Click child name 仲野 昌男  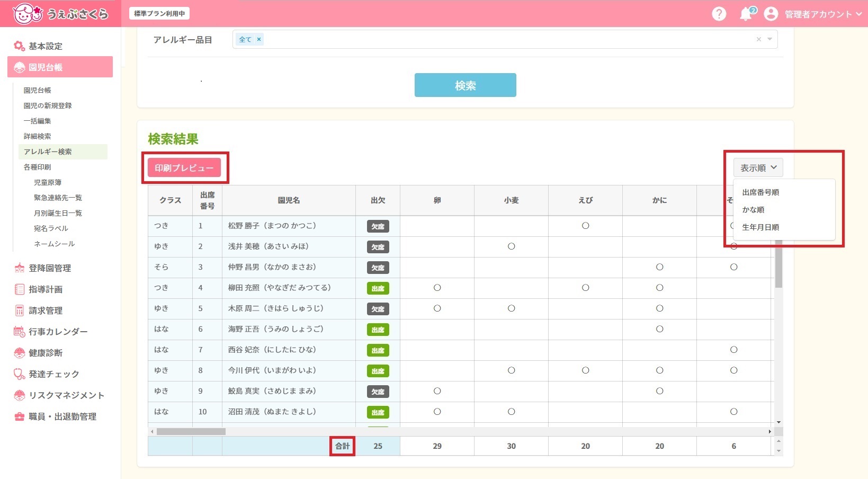pyautogui.click(x=272, y=267)
